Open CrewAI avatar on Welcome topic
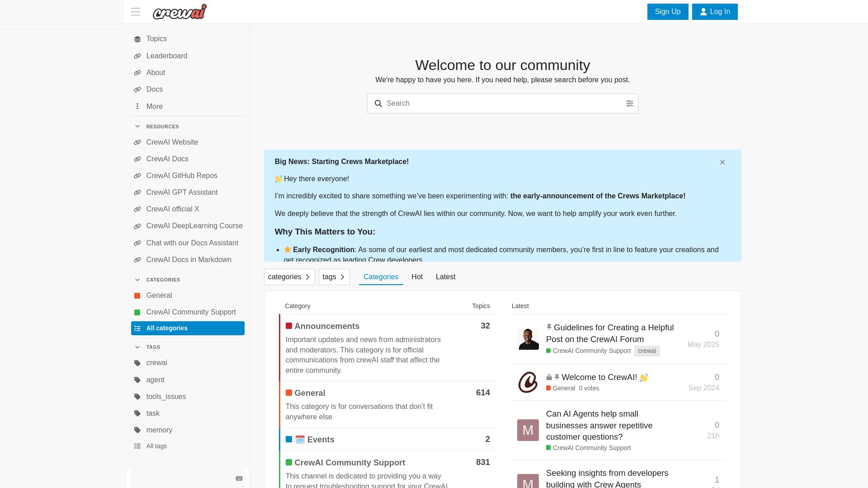 point(528,382)
